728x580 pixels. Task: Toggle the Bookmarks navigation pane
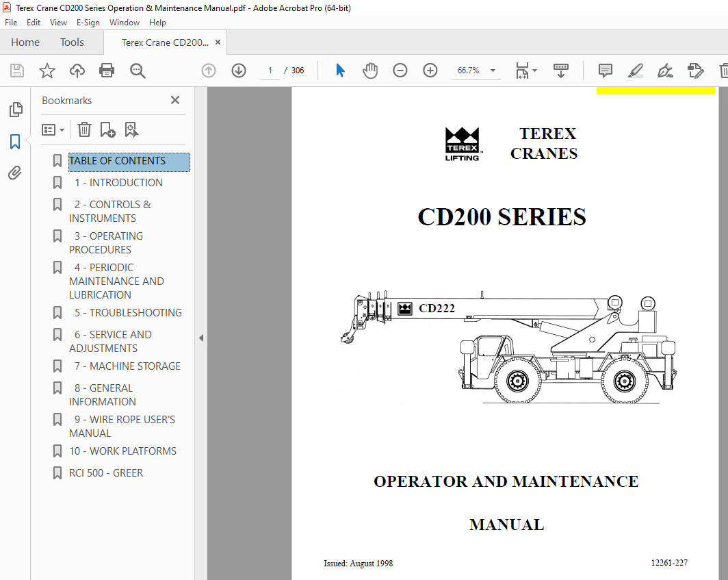click(15, 141)
